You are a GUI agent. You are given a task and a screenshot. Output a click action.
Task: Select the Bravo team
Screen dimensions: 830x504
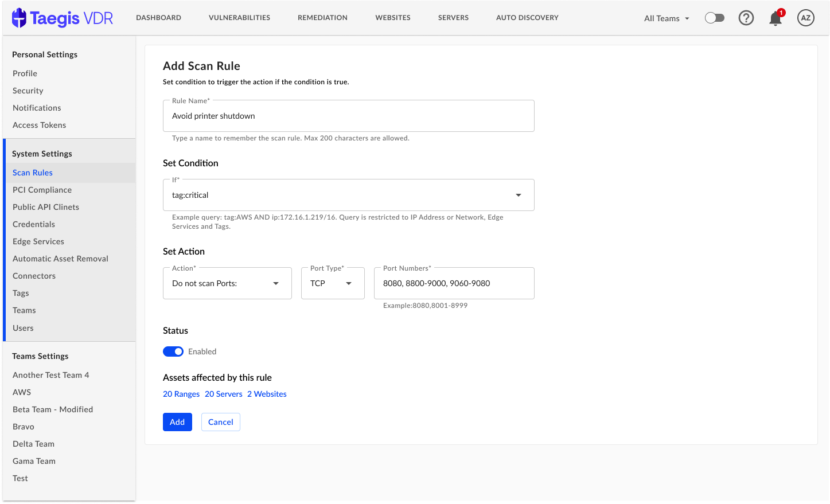pyautogui.click(x=24, y=427)
